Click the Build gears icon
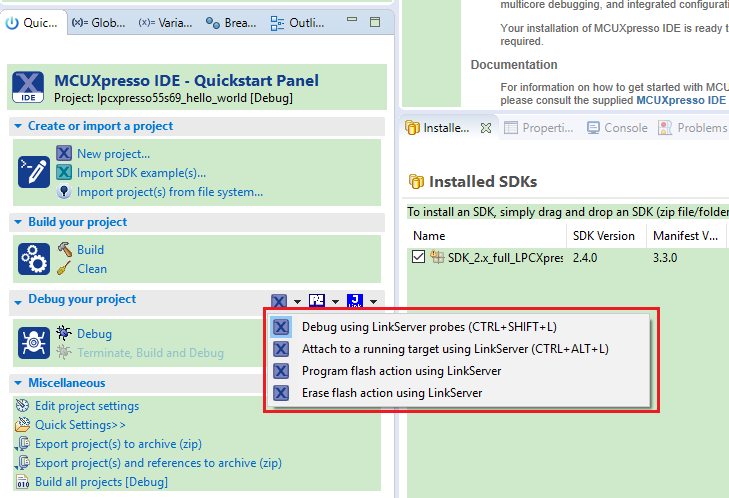Screen dimensions: 729x498 point(33,259)
